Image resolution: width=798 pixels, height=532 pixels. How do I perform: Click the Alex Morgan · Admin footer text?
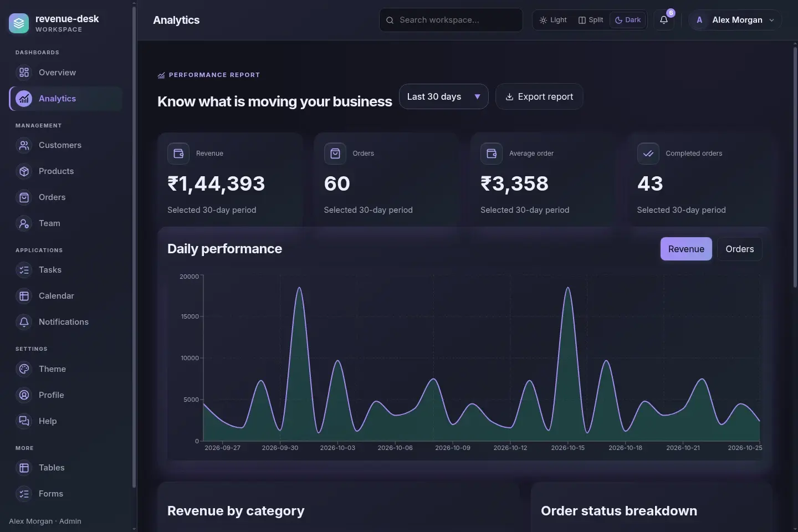click(x=45, y=521)
